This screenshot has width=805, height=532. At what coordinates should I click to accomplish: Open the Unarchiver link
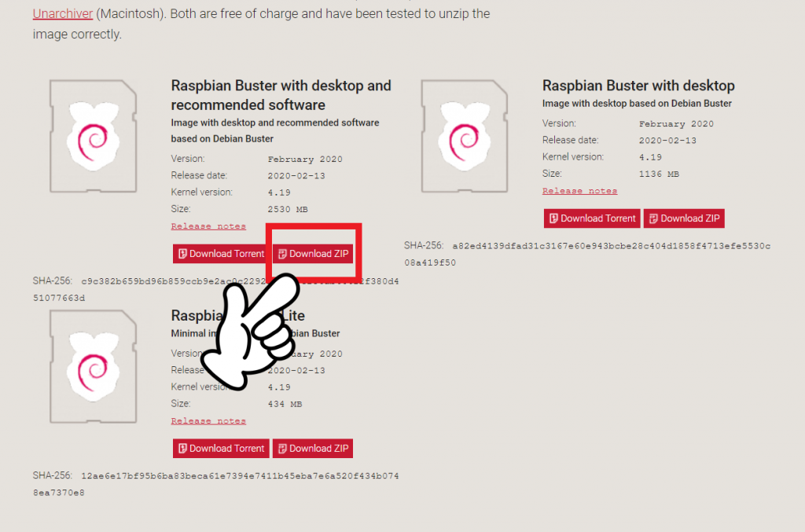[63, 13]
